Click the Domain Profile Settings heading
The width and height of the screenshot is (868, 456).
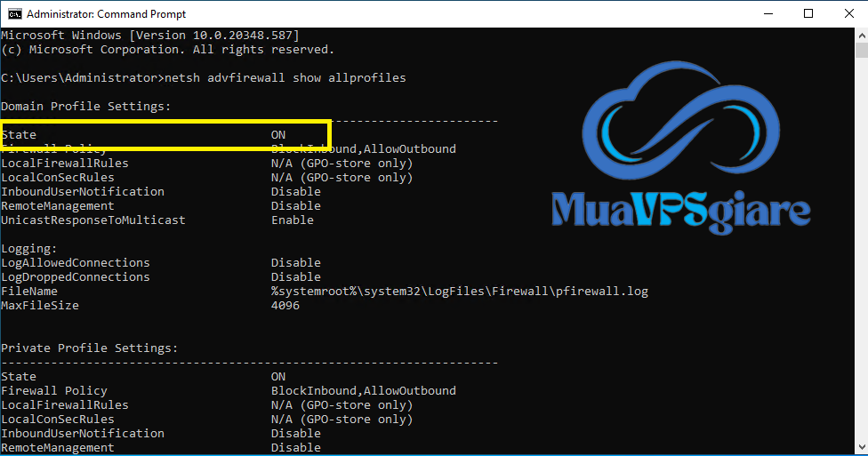86,107
